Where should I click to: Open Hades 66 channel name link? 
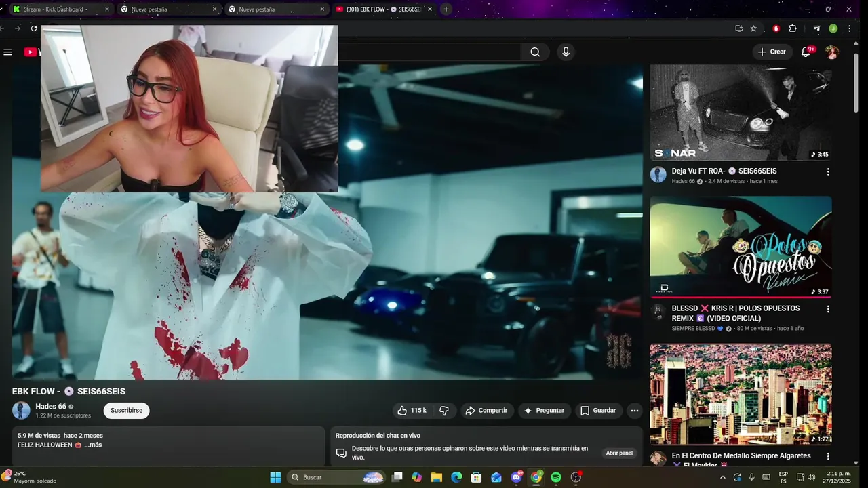click(51, 407)
